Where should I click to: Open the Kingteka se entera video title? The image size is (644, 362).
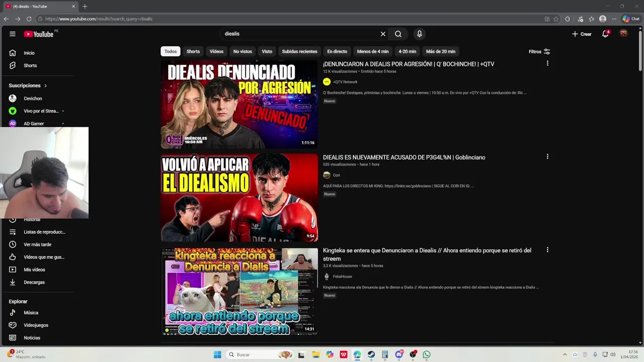(x=427, y=254)
